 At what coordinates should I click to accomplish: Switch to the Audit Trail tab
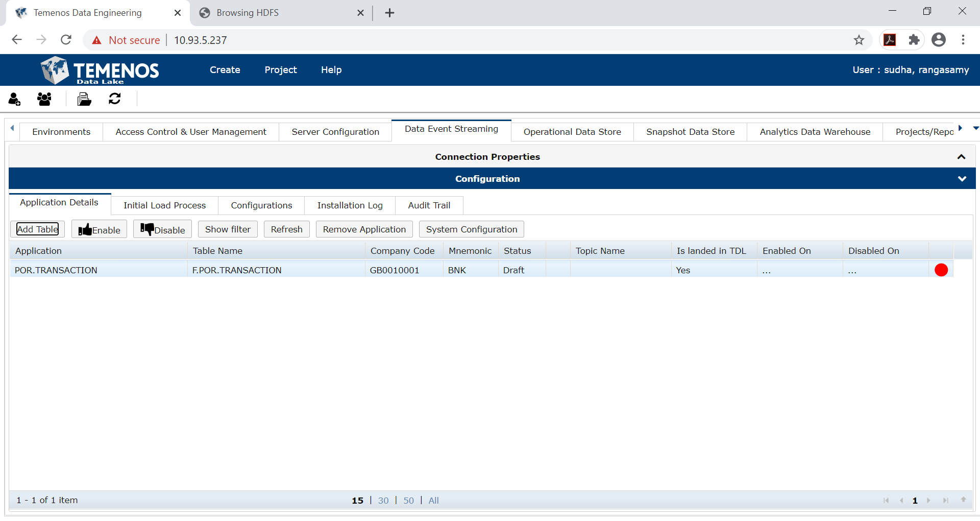(x=429, y=205)
